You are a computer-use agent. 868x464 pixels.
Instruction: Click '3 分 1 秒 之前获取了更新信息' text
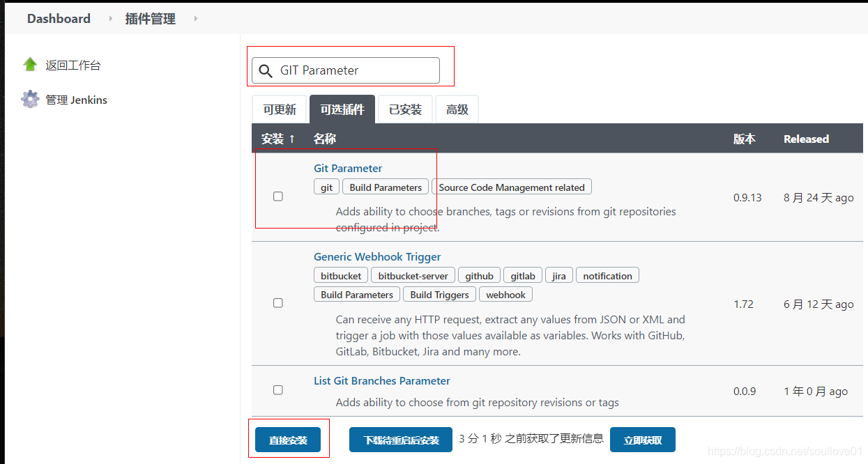531,439
